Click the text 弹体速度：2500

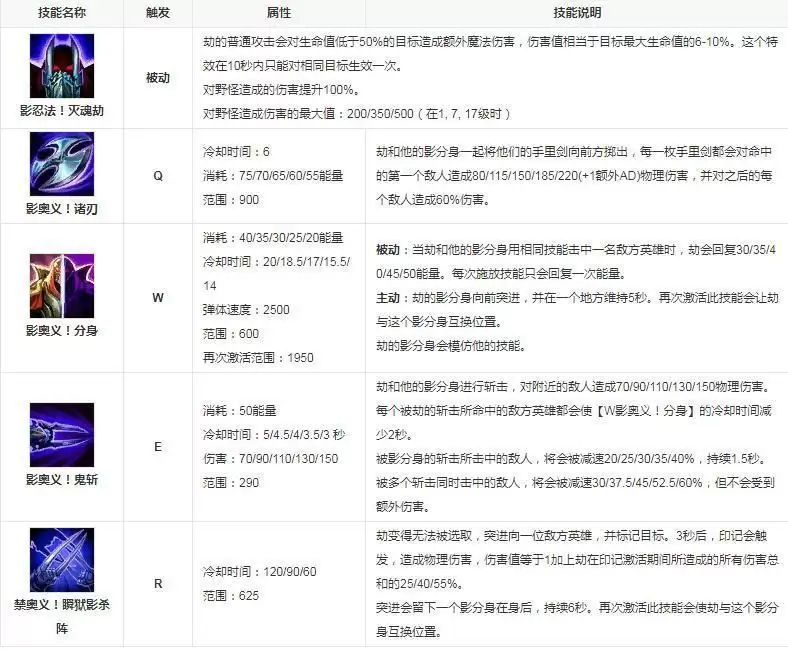(246, 310)
